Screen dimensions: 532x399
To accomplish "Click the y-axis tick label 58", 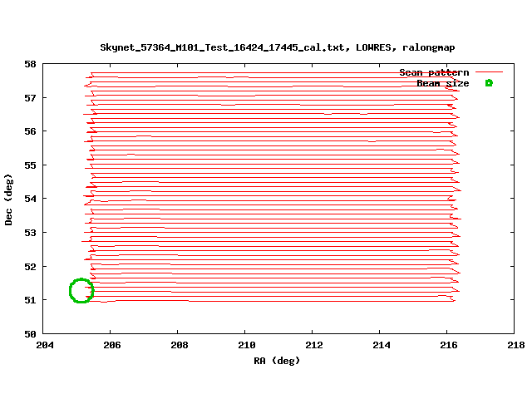I will click(30, 64).
